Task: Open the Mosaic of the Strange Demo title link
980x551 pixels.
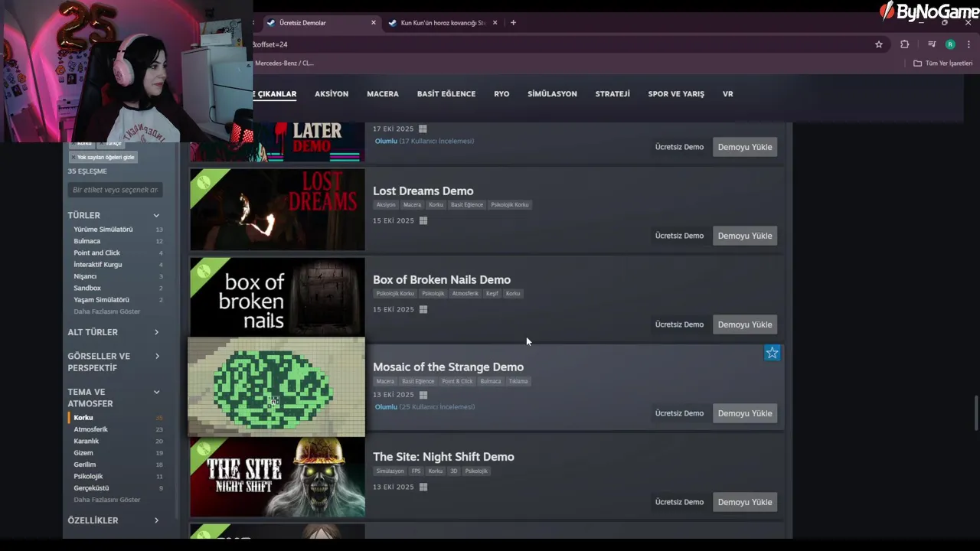Action: (448, 367)
